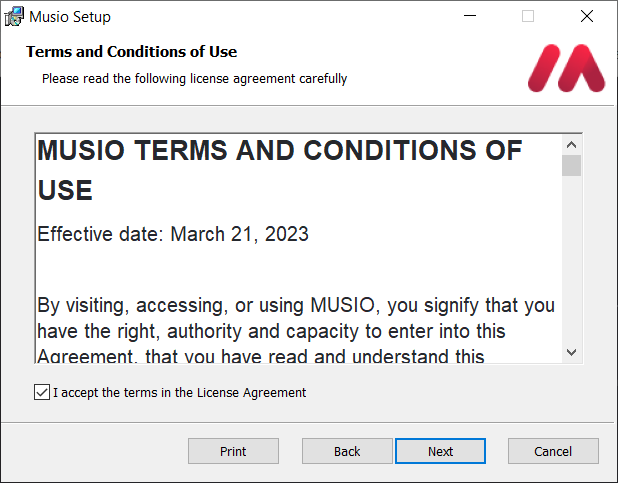Click the paragraph starting 'By visiting, accessing'

296,330
